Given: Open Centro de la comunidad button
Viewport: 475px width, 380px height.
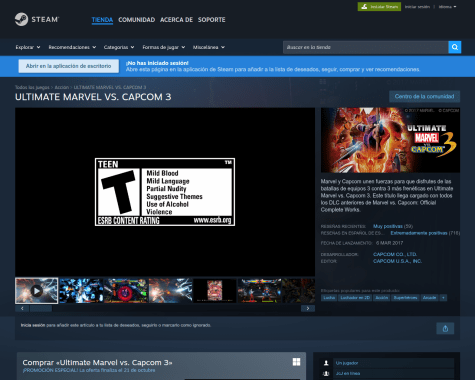Looking at the screenshot, I should pyautogui.click(x=424, y=96).
